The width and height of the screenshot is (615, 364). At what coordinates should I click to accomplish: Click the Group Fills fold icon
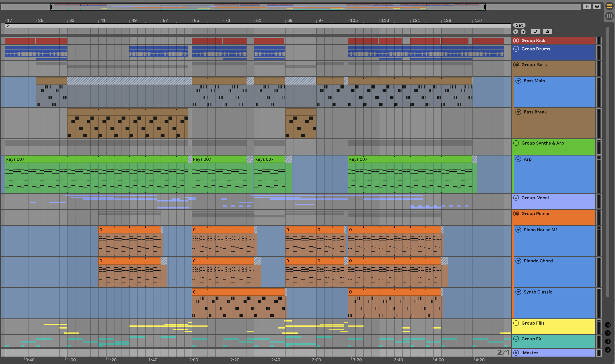(516, 323)
